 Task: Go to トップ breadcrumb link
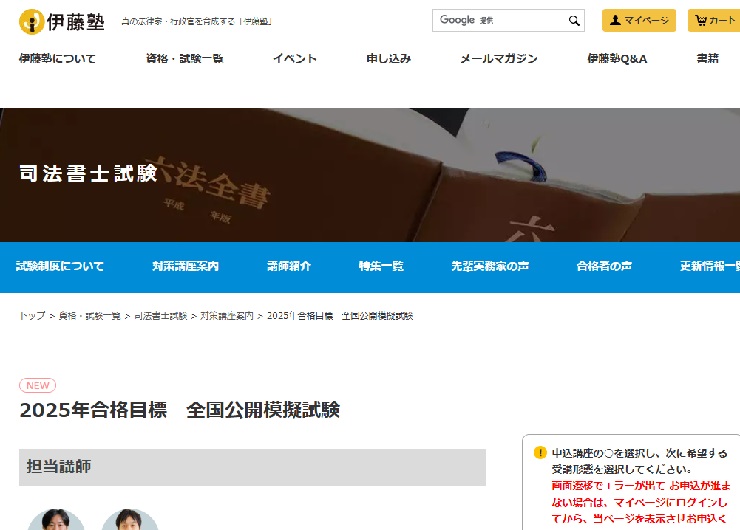32,316
